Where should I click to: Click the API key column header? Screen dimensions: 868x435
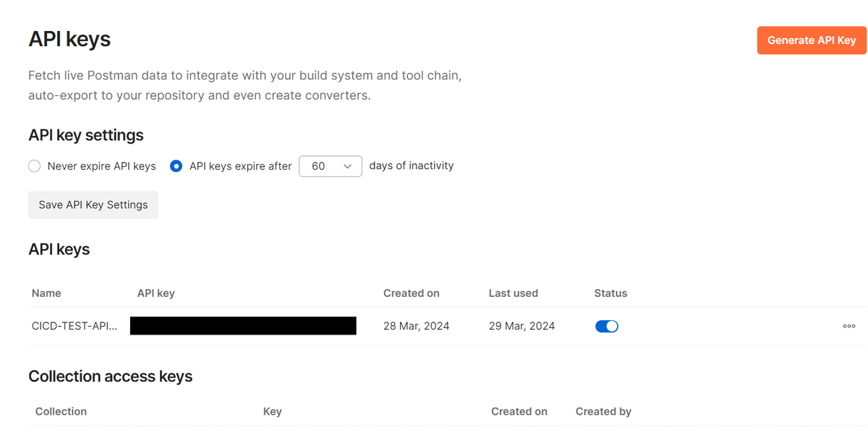click(x=156, y=293)
